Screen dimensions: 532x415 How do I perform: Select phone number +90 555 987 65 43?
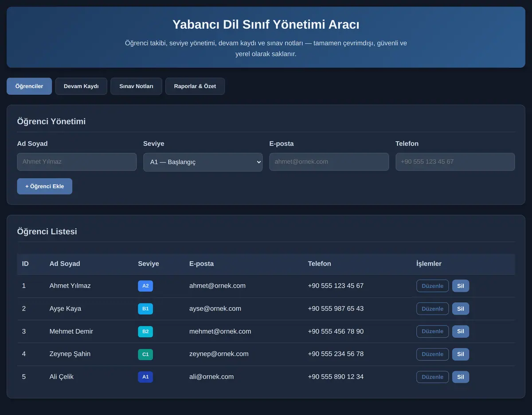click(x=336, y=309)
